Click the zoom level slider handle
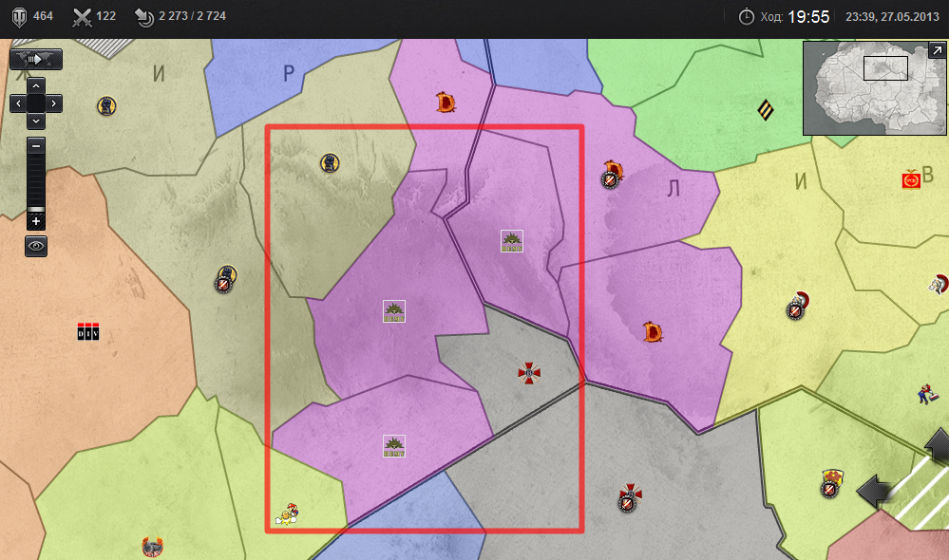949x560 pixels. coord(36,209)
